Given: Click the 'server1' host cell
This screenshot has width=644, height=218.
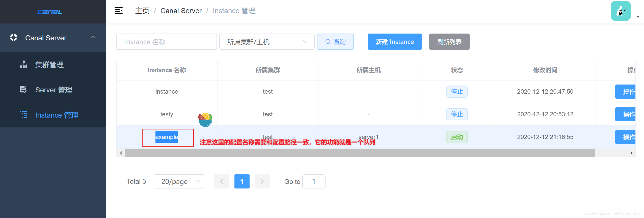Looking at the screenshot, I should pos(368,137).
